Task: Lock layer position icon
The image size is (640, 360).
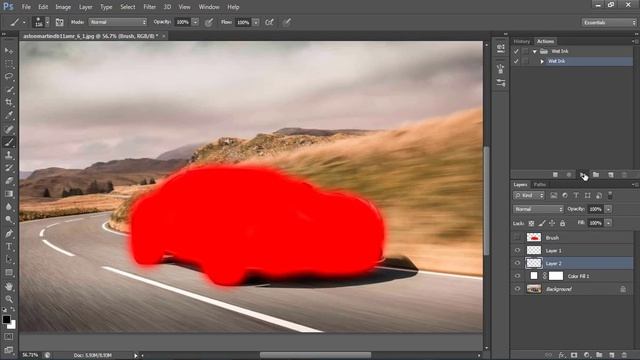Action: point(552,223)
